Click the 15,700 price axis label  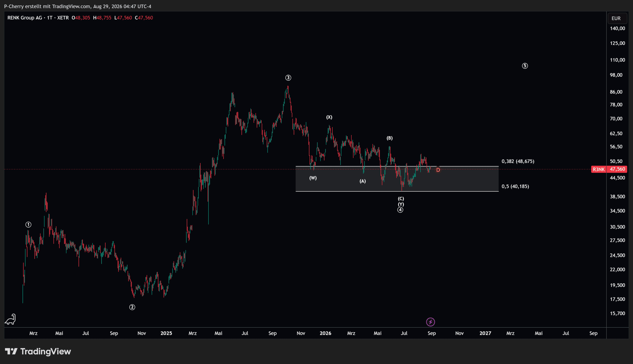pos(617,314)
